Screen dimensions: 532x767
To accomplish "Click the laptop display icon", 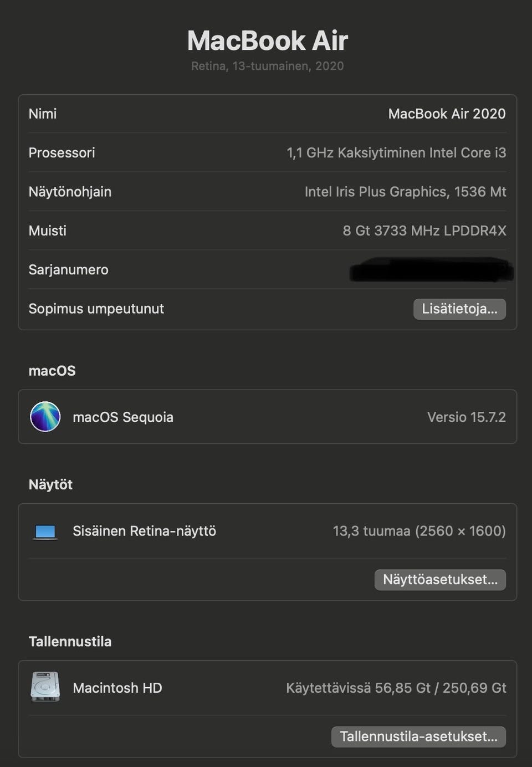I will coord(45,531).
